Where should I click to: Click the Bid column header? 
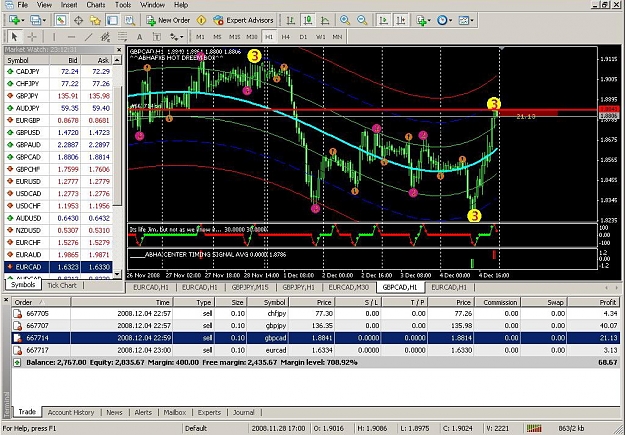click(65, 60)
